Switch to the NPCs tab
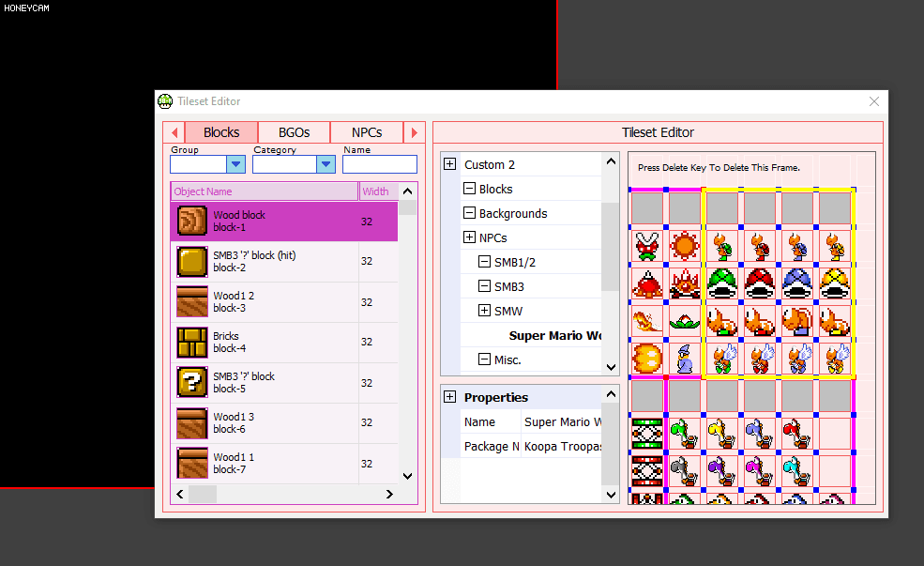Viewport: 924px width, 566px height. coord(367,132)
